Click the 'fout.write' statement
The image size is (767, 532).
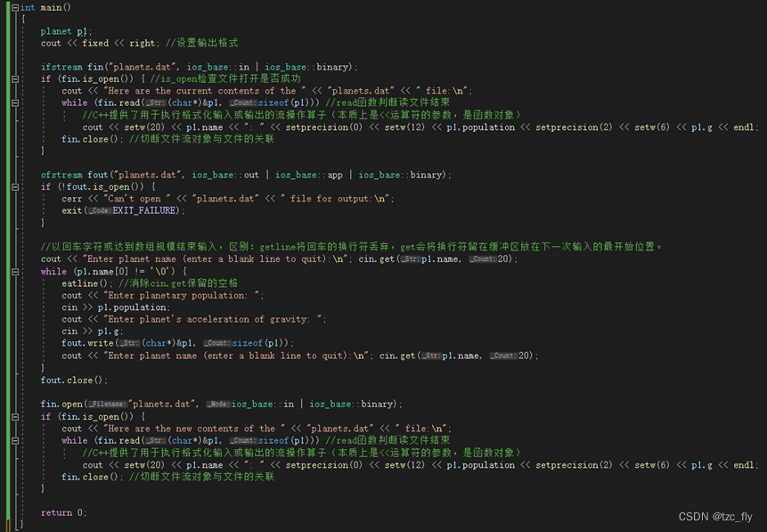pyautogui.click(x=177, y=343)
